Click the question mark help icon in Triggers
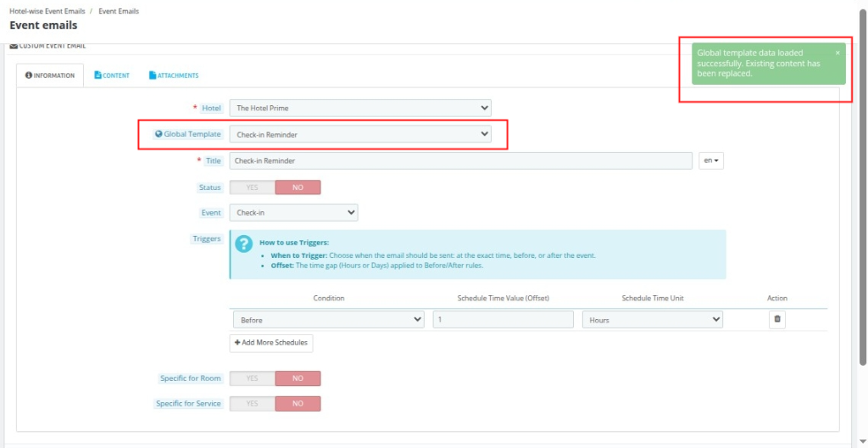 pos(244,244)
